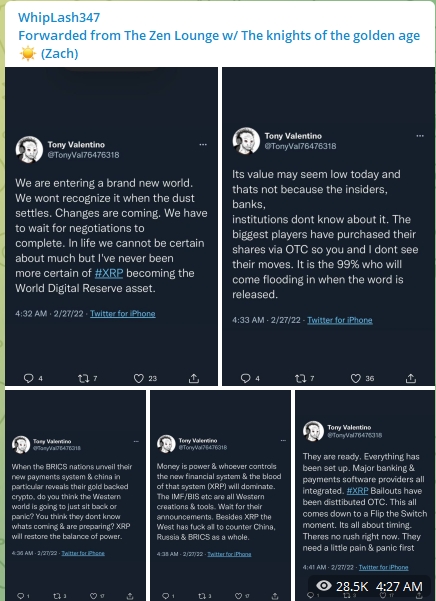Open the three-dot menu on the 4:33 AM tweet
Image resolution: width=436 pixels, height=601 pixels.
tap(420, 136)
